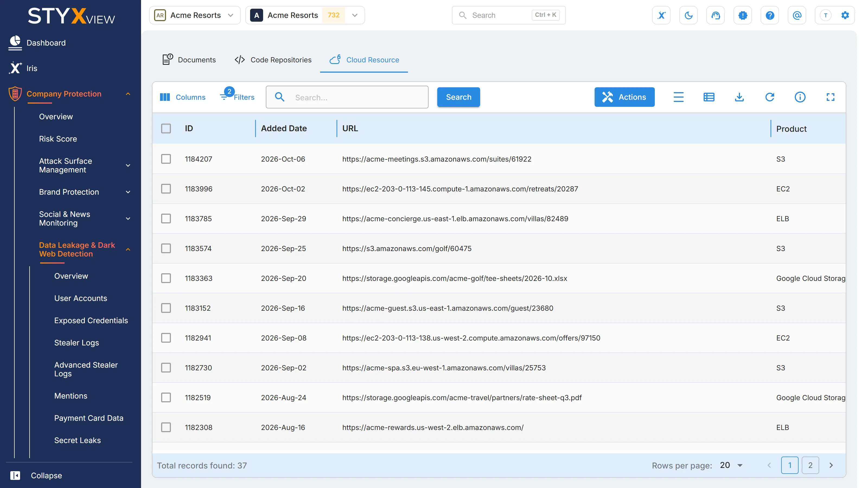The width and height of the screenshot is (868, 488).
Task: Open Filters with badge 2
Action: click(x=237, y=96)
